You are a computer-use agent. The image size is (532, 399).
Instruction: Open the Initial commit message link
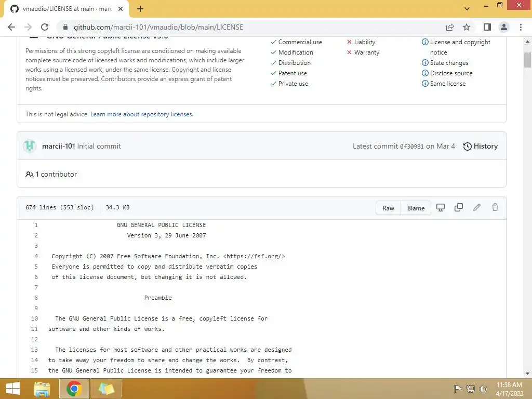pos(99,146)
